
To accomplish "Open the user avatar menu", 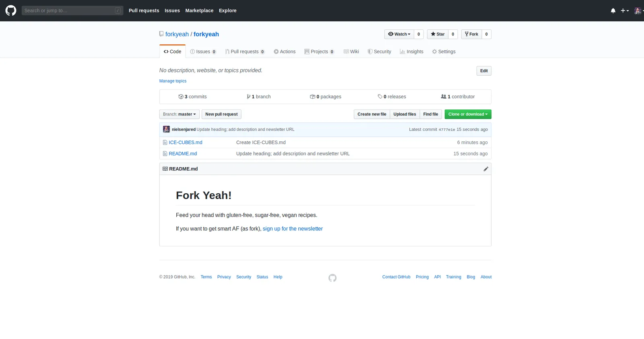I will tap(638, 10).
